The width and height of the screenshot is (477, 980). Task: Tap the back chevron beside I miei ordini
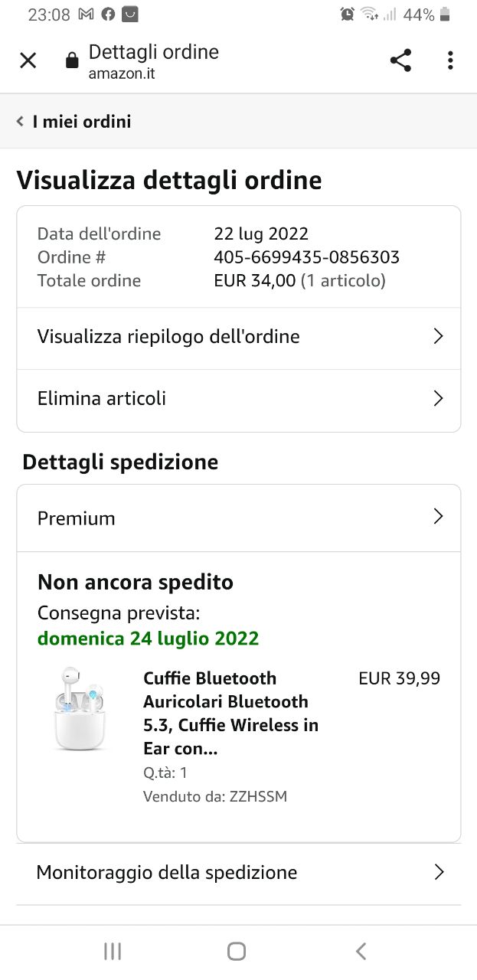pos(21,122)
